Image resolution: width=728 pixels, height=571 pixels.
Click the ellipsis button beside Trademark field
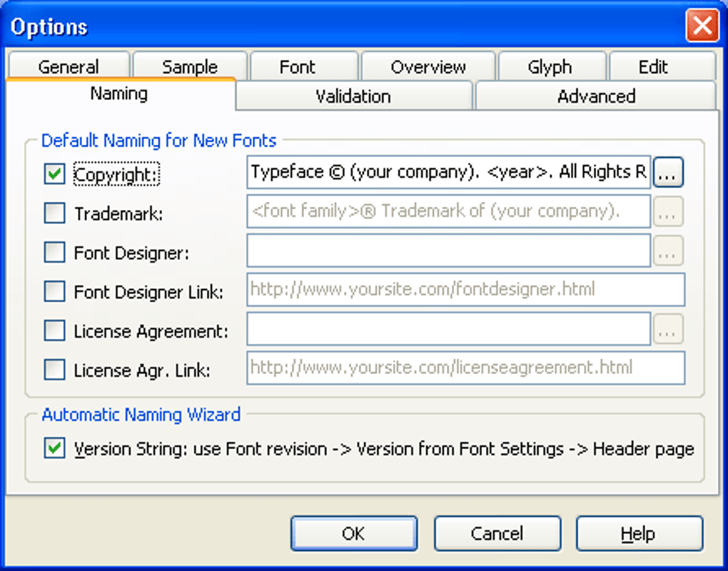(668, 211)
